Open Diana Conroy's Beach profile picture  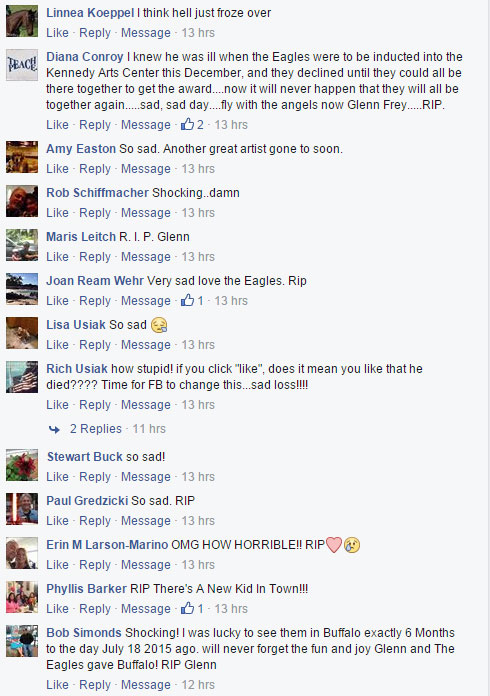click(22, 65)
